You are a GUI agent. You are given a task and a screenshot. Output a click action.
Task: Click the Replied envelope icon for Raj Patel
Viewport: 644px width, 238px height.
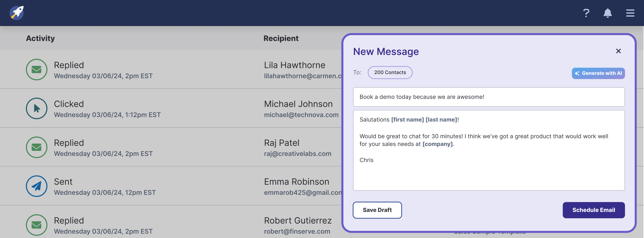pos(36,147)
